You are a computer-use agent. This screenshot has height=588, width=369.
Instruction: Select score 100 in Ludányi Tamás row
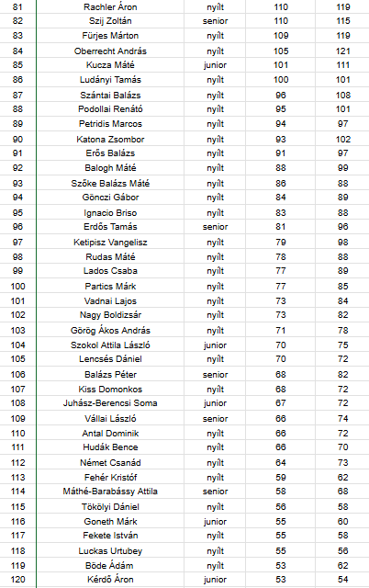[x=281, y=80]
